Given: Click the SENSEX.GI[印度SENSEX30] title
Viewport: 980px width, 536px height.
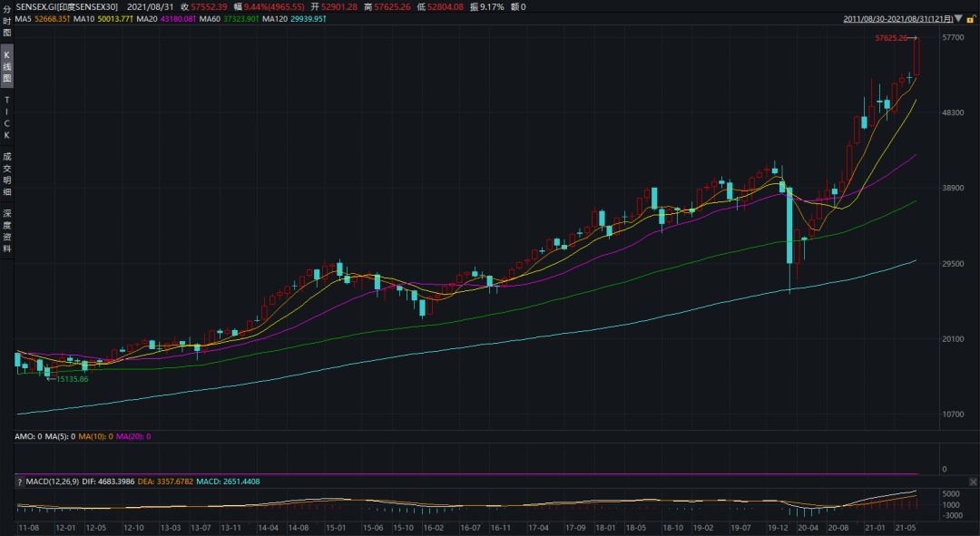Looking at the screenshot, I should coord(67,7).
